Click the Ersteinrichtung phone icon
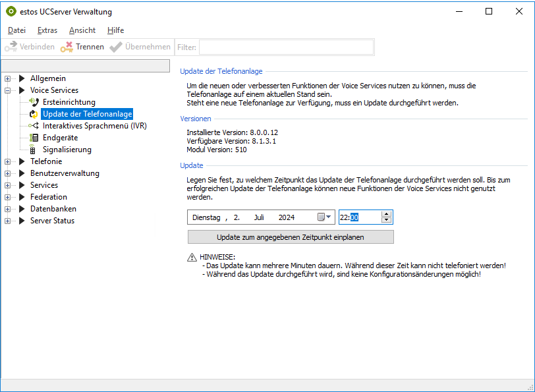The width and height of the screenshot is (535, 392). click(34, 102)
